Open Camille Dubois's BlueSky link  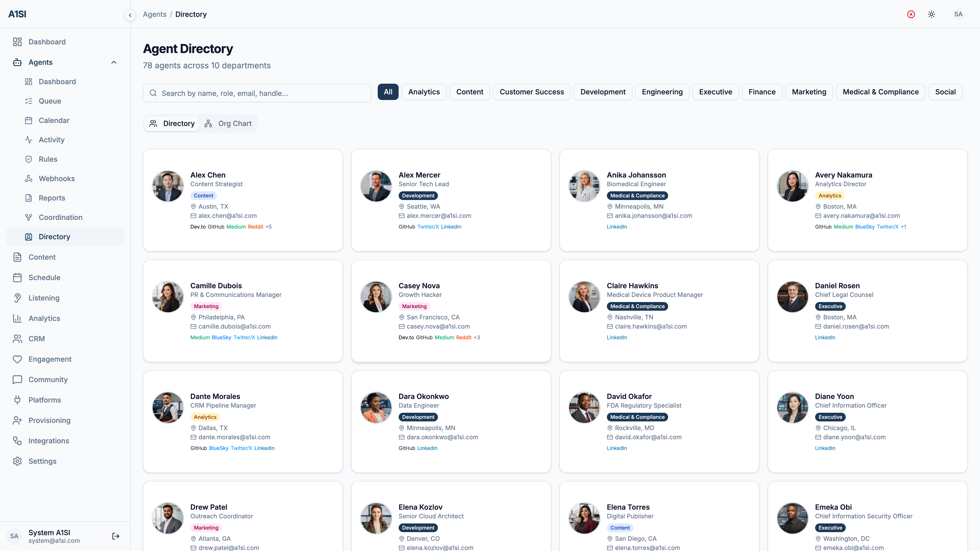[222, 338]
